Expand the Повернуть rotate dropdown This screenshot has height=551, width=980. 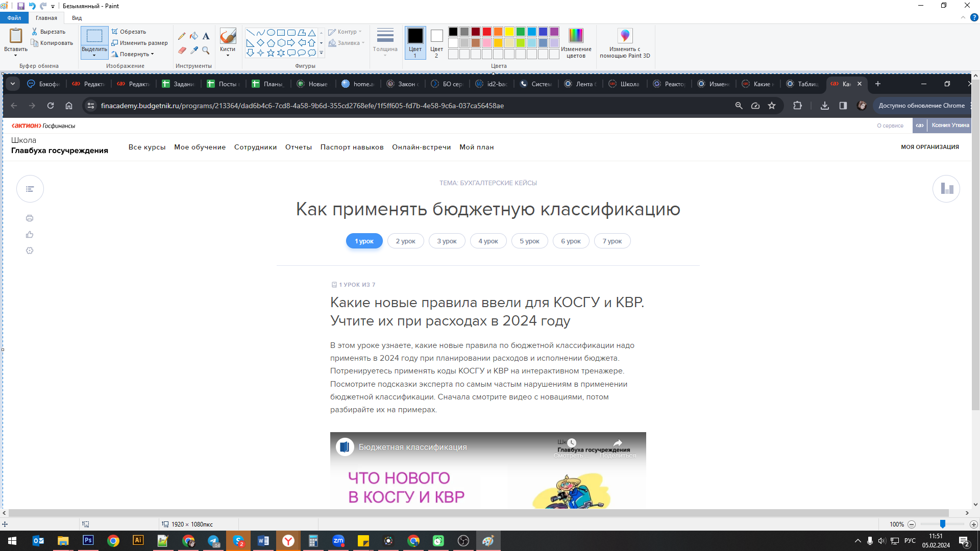(x=152, y=54)
